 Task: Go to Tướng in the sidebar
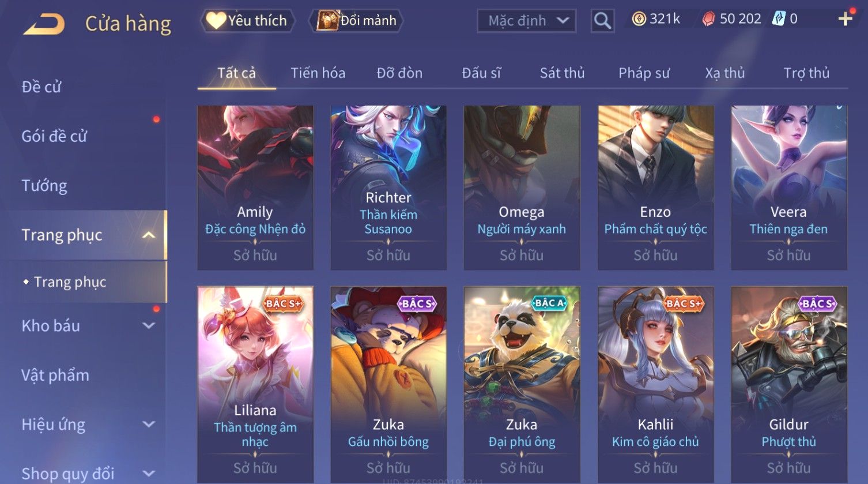[x=44, y=186]
